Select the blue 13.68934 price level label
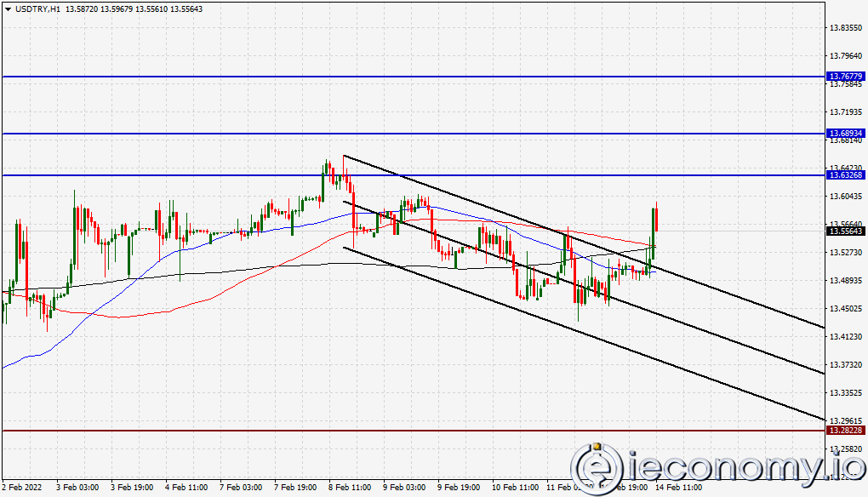Viewport: 868px width, 497px height. pyautogui.click(x=846, y=133)
